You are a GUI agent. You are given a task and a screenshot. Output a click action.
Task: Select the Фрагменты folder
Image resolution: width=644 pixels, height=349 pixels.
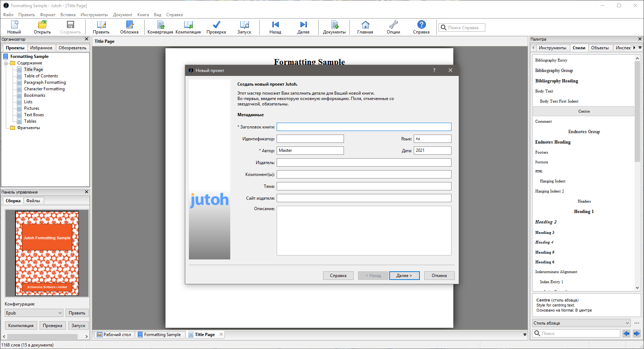[28, 128]
